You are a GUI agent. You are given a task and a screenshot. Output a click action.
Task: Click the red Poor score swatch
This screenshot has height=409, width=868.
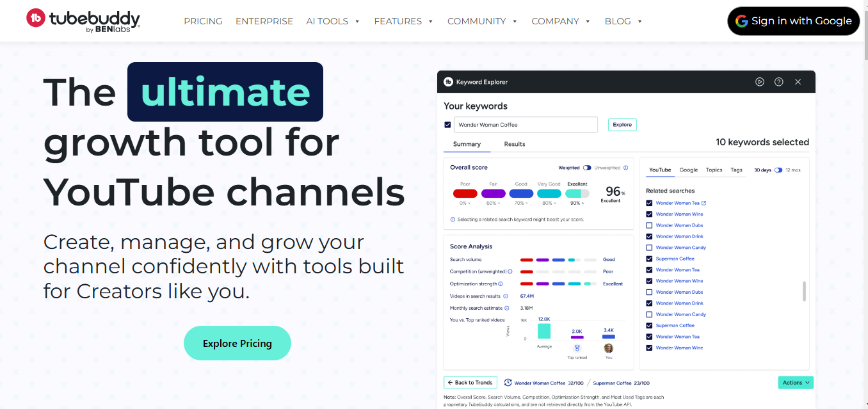[465, 193]
